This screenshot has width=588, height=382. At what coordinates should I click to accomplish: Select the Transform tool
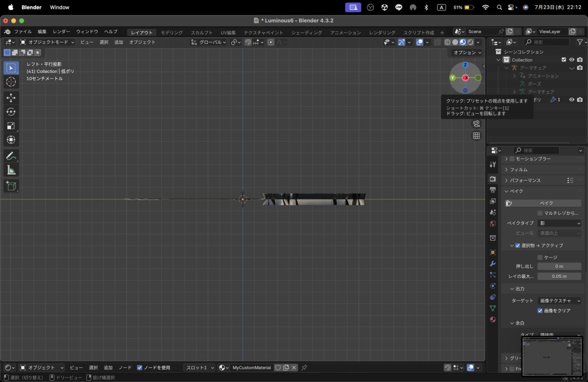[x=11, y=140]
